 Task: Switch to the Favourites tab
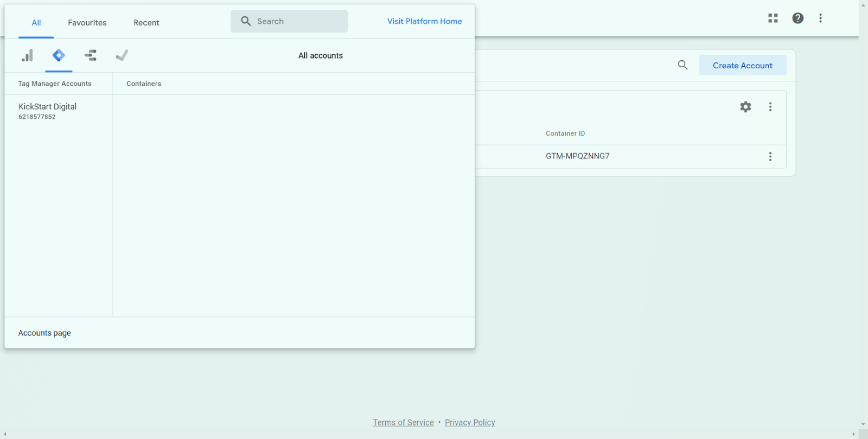click(x=87, y=23)
